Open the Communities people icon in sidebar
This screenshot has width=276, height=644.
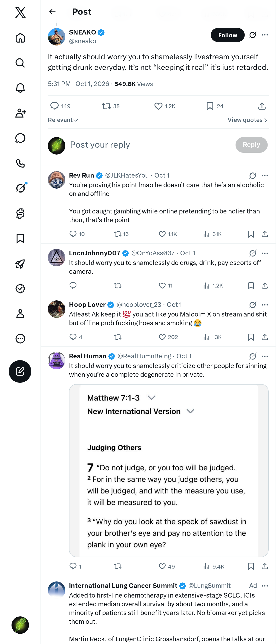click(20, 113)
